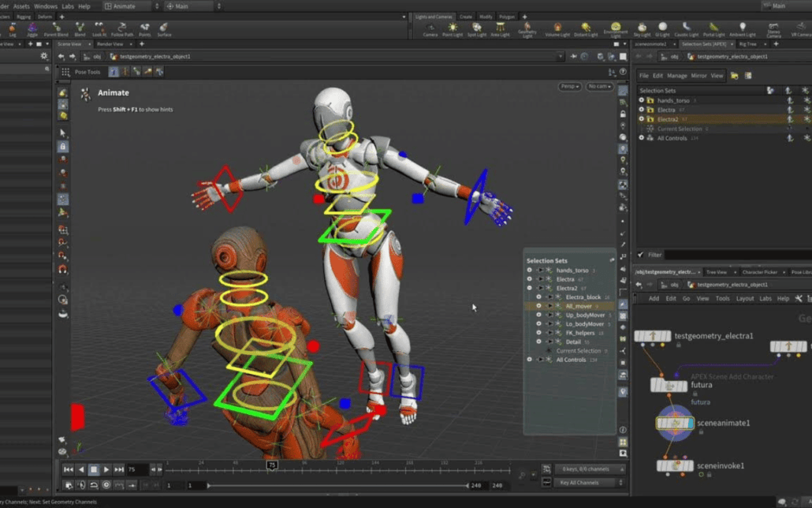Click the Distant Light shelf tool

pyautogui.click(x=586, y=28)
